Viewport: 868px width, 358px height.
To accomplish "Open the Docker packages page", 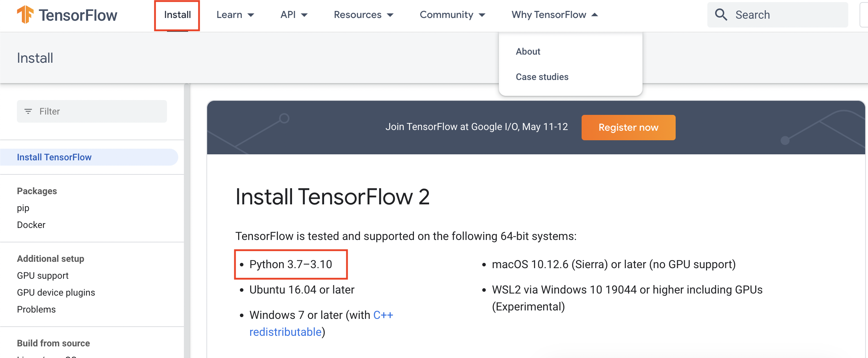I will click(x=31, y=224).
